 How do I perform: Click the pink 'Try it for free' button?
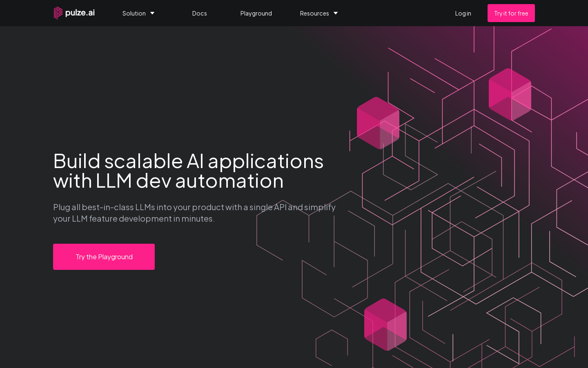point(511,13)
